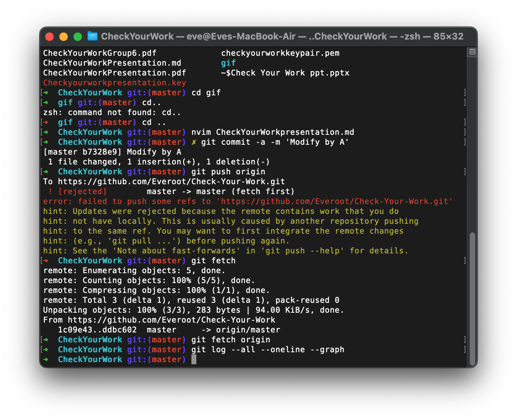Click the 'remote: Total 3 (delta 1)' line
The image size is (517, 420).
click(x=191, y=300)
